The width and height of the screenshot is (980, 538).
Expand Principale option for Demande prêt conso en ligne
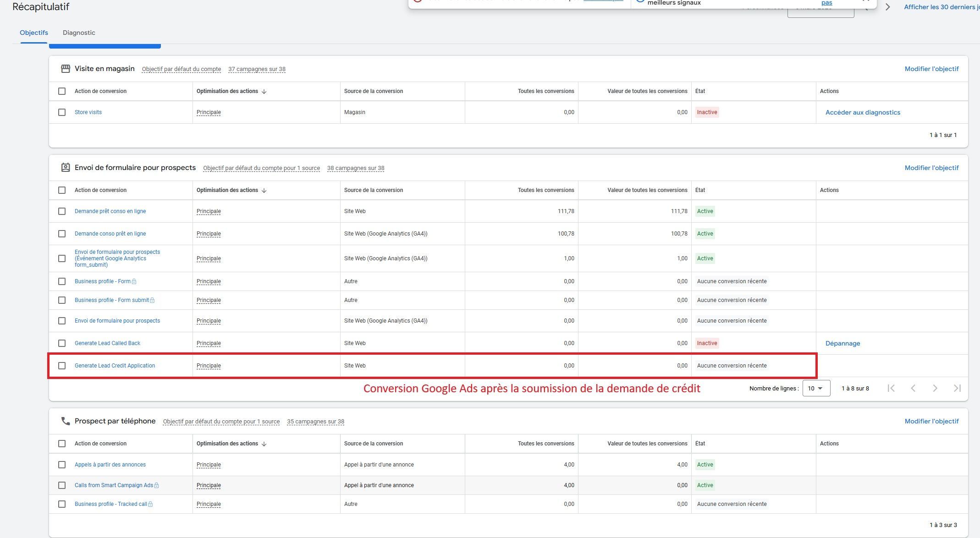click(x=209, y=211)
